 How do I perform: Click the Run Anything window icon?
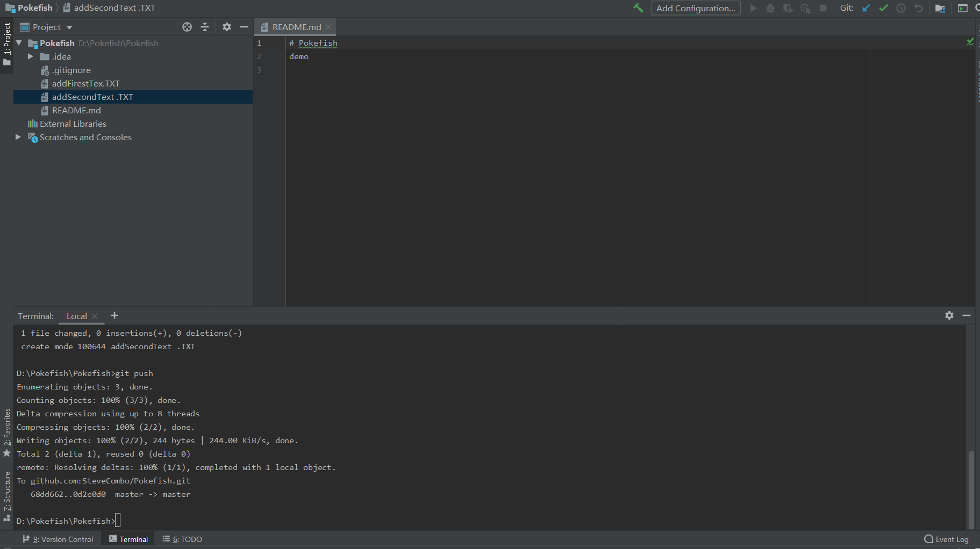tap(963, 8)
